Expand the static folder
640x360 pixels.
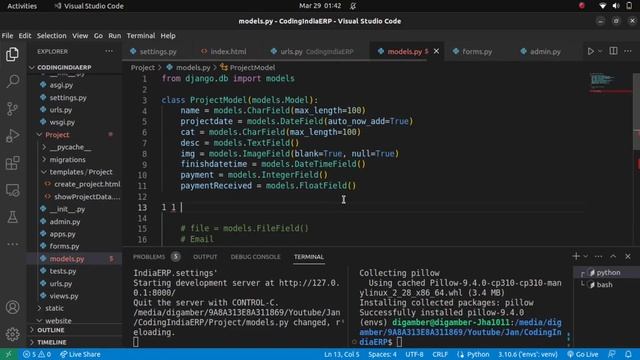54,308
